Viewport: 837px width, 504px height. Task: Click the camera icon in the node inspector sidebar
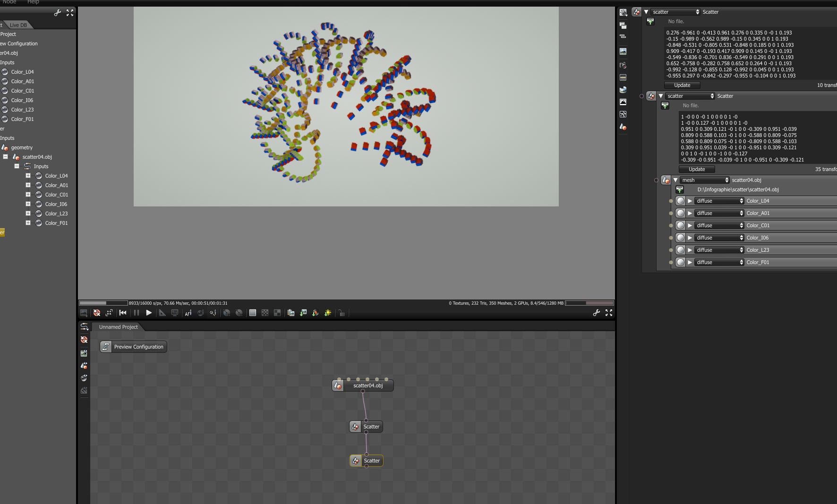point(623,65)
